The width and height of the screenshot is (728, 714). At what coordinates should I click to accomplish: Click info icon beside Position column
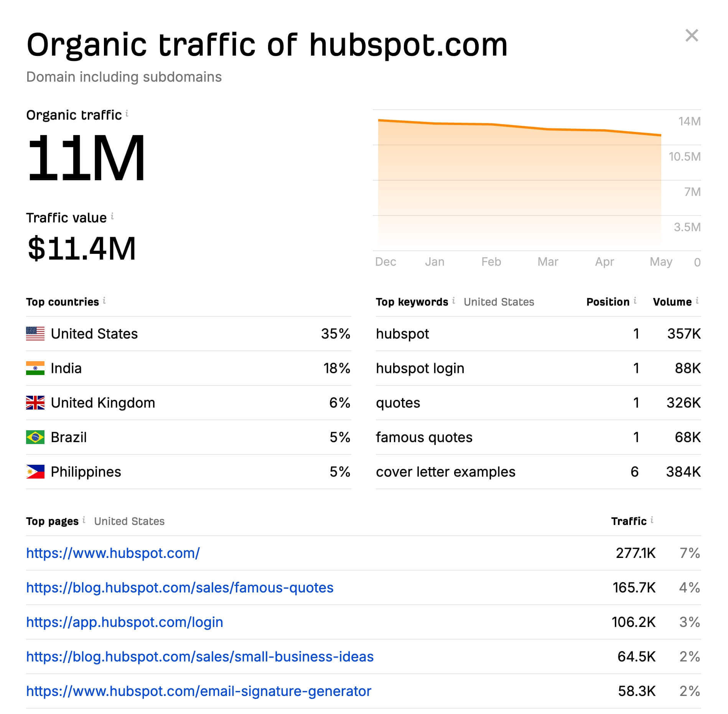pyautogui.click(x=635, y=301)
